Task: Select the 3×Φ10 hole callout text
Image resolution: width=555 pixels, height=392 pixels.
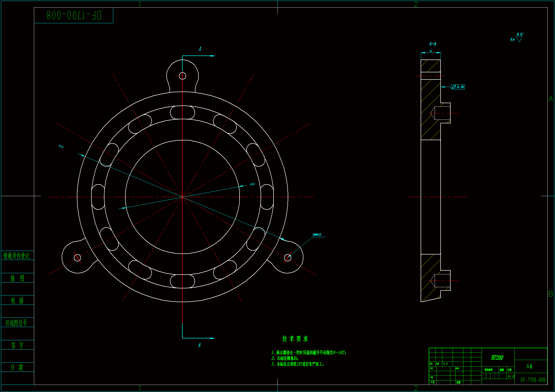Action: point(317,235)
